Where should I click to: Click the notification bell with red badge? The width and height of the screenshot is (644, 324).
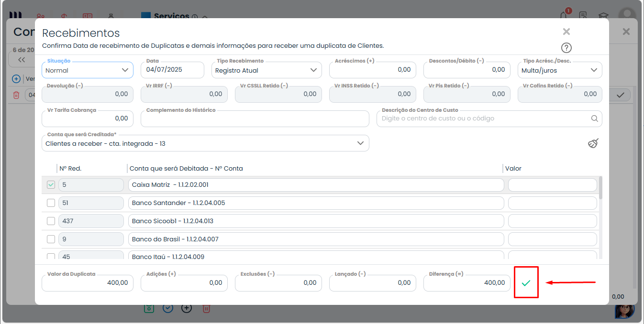565,15
